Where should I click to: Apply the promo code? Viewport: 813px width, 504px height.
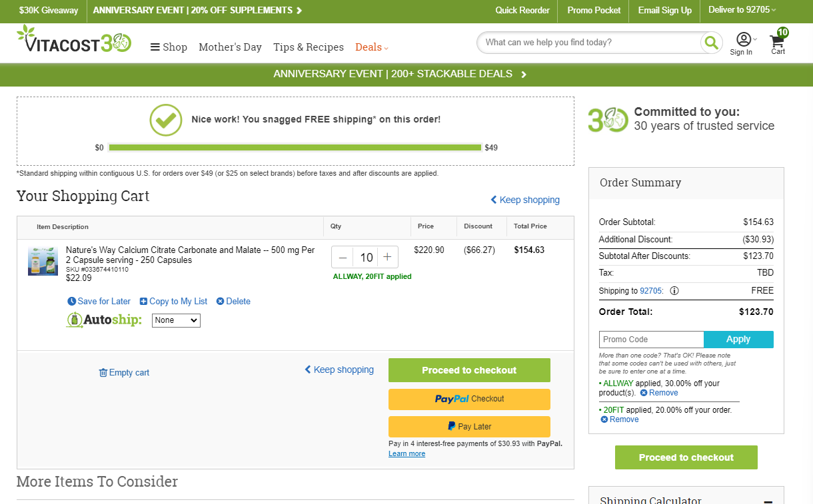[x=738, y=340]
